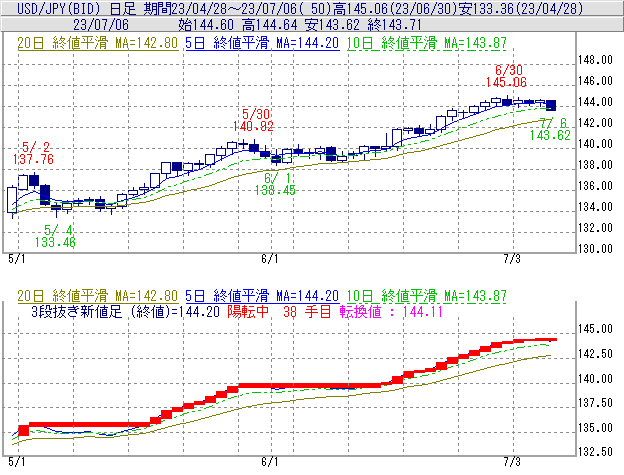Click the 134.00 price axis label
The width and height of the screenshot is (624, 475).
(x=595, y=207)
